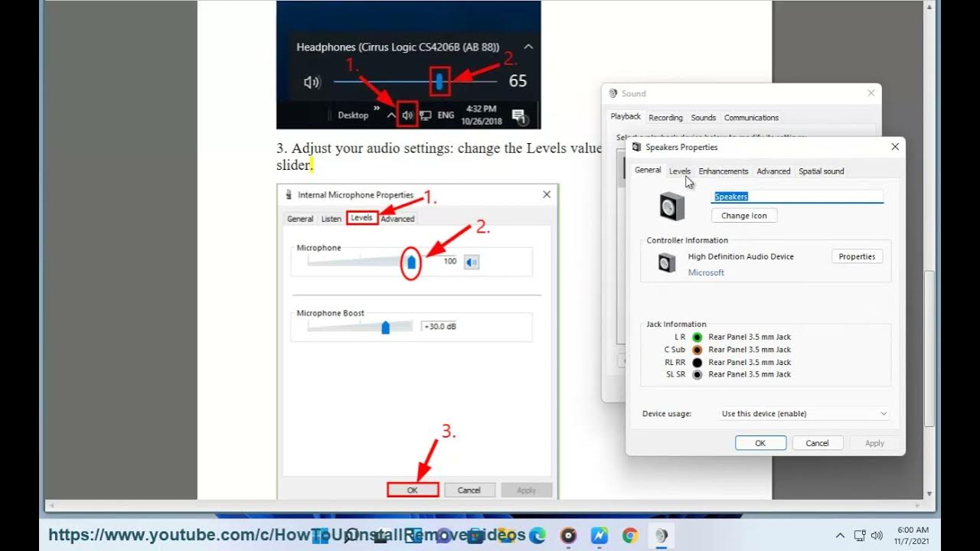
Task: Open the taskbar clock showing 6:00 AM
Action: click(x=913, y=535)
